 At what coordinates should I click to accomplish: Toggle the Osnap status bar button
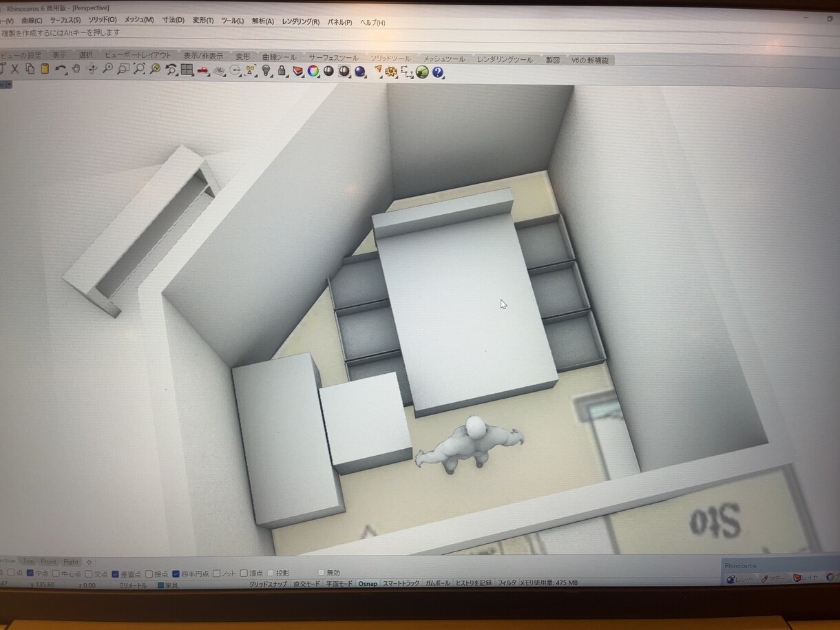(x=368, y=583)
